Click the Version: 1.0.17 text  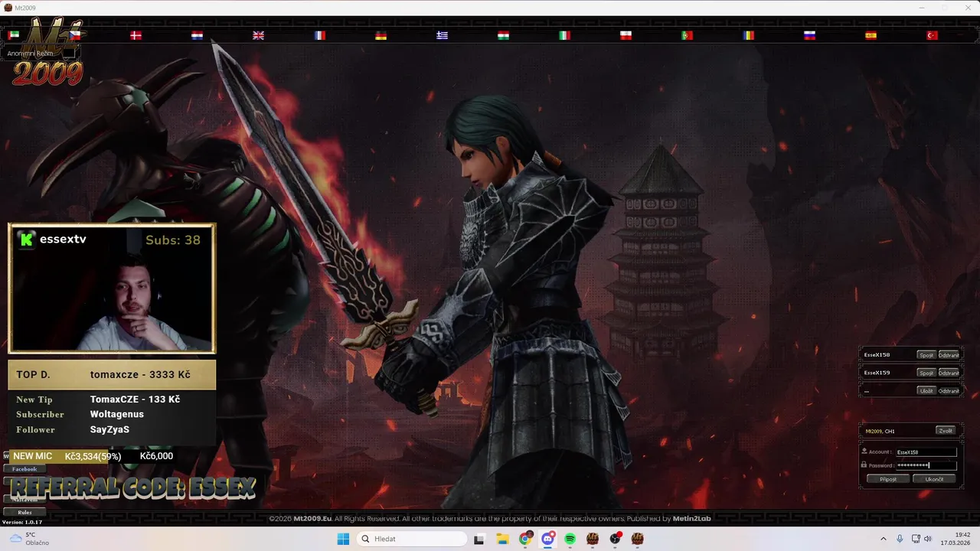pyautogui.click(x=22, y=522)
